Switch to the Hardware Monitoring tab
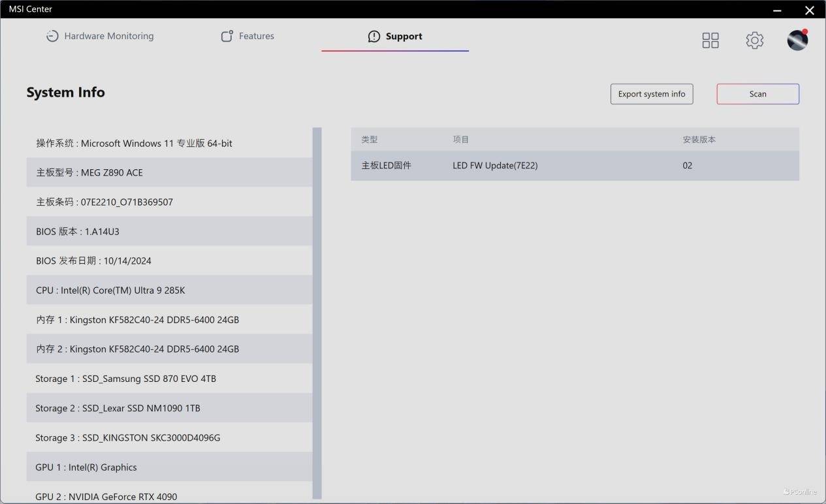 point(108,37)
